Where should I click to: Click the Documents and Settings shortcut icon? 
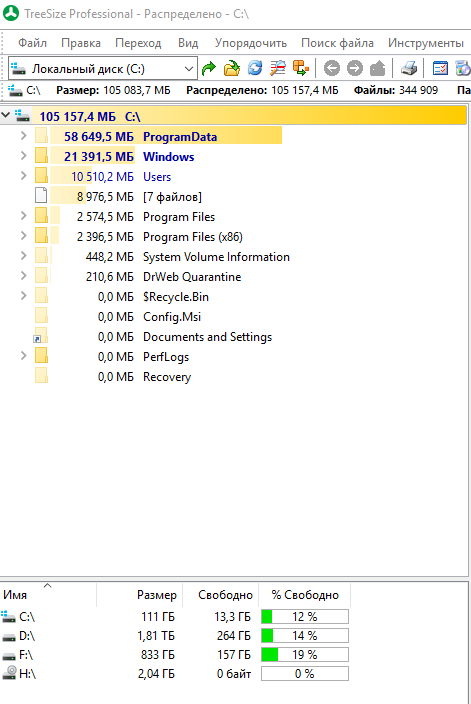pos(41,336)
